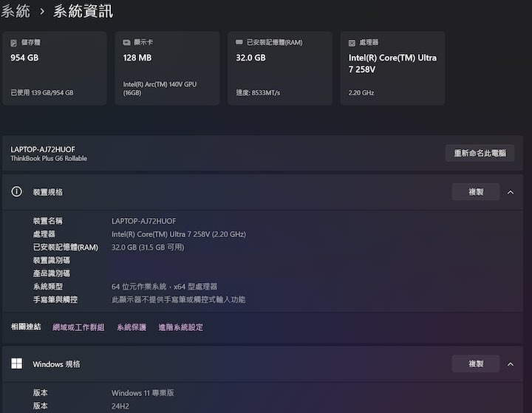Screen dimensions: 532x413
Task: Click the 手寫筆與觸控 label
Action: [x=55, y=299]
